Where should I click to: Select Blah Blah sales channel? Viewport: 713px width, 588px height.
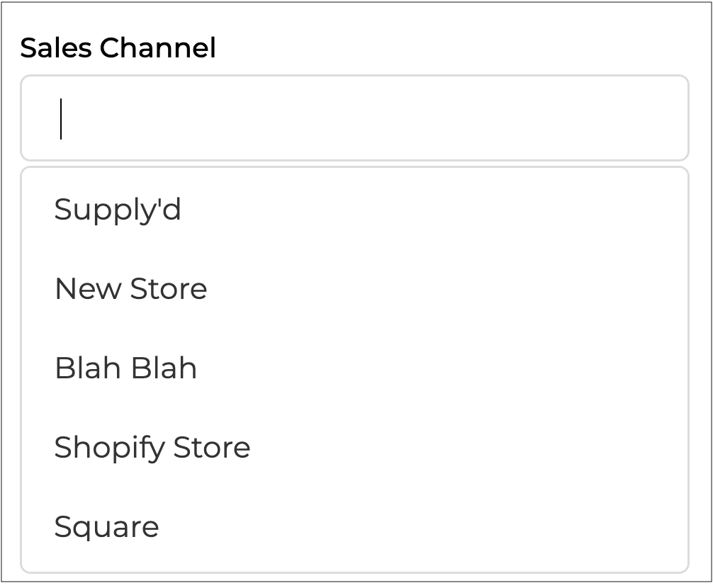125,368
